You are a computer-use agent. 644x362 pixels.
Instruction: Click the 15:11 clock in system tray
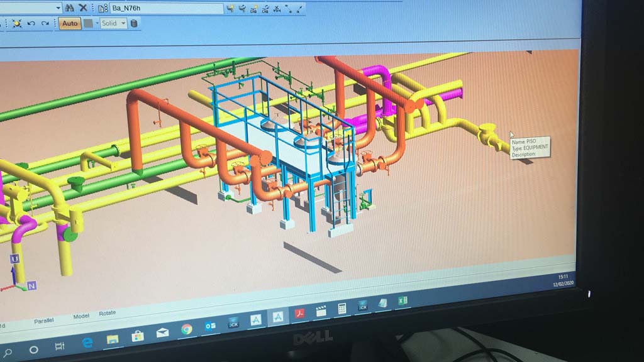click(563, 277)
